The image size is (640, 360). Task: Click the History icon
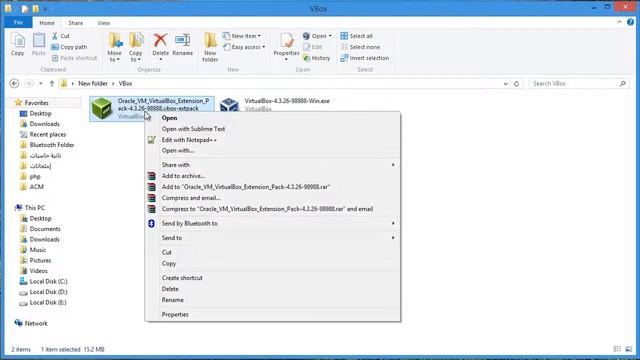pos(307,58)
